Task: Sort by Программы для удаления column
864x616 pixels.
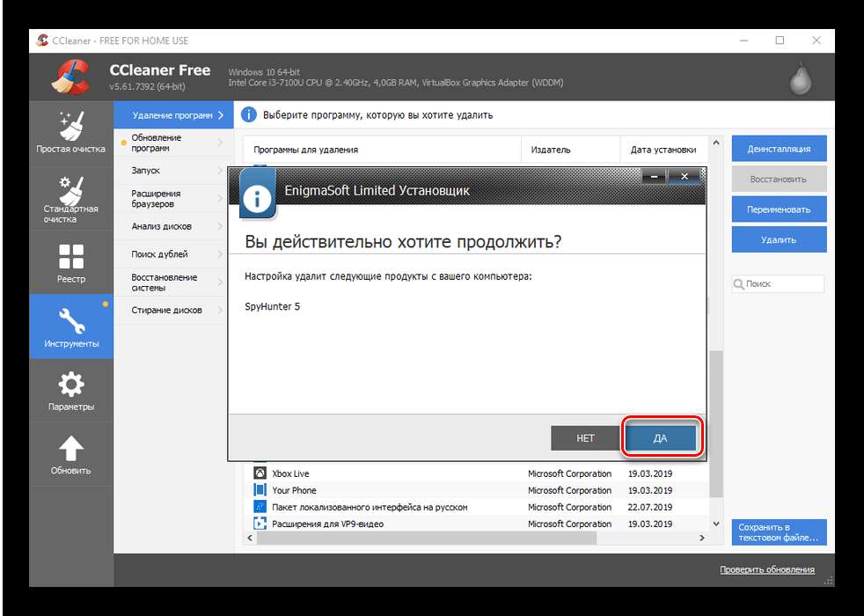Action: click(x=382, y=150)
